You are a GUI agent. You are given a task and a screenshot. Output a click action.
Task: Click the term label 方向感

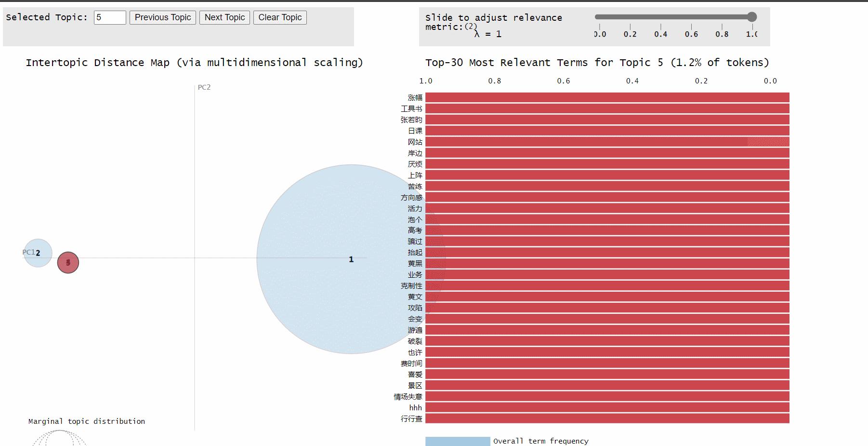(x=411, y=197)
